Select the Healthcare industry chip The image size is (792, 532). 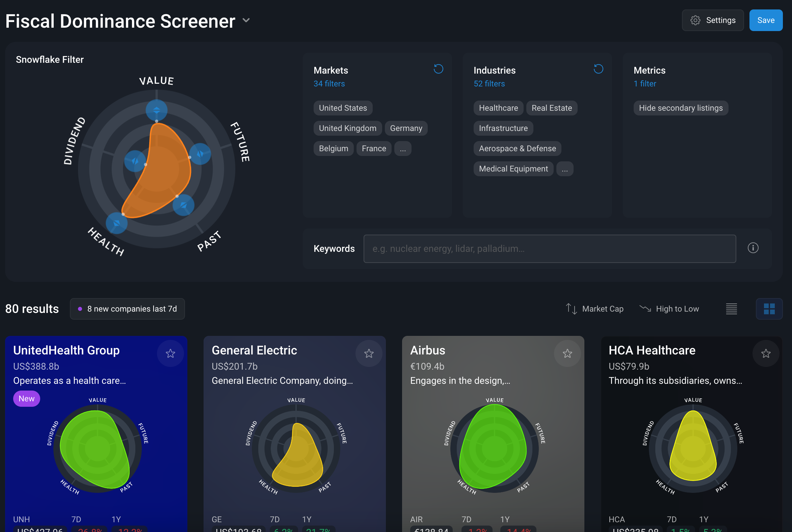click(498, 108)
